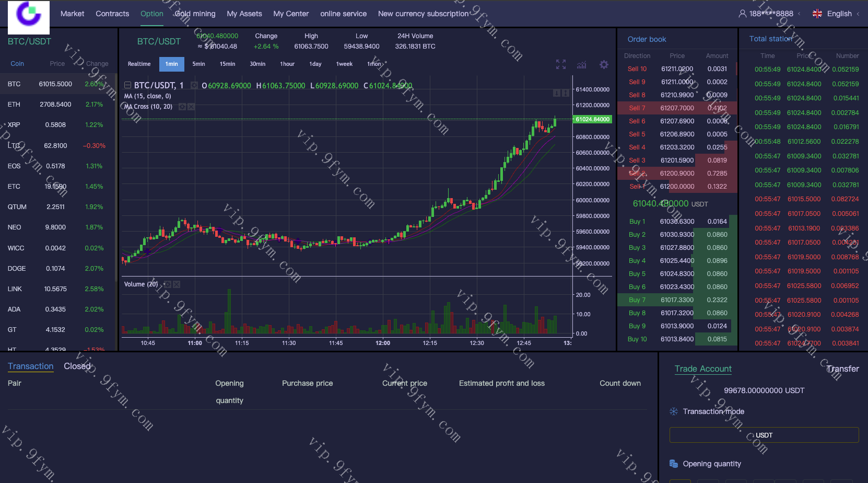Open the Contracts menu
The height and width of the screenshot is (483, 868).
(112, 14)
